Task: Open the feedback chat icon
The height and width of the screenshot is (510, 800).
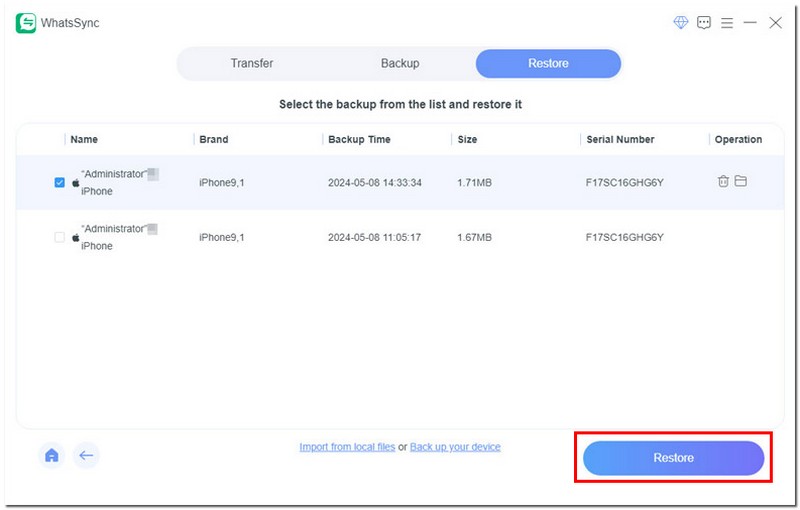Action: point(704,22)
